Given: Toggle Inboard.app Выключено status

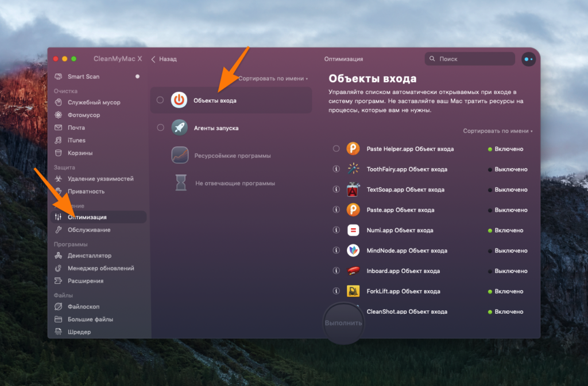Looking at the screenshot, I should tap(508, 271).
